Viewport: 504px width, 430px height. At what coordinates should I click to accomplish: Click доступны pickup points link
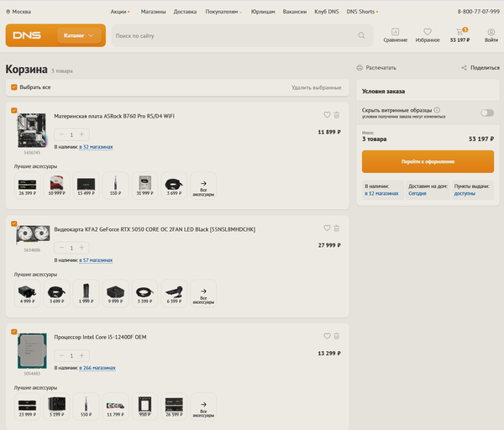point(465,193)
